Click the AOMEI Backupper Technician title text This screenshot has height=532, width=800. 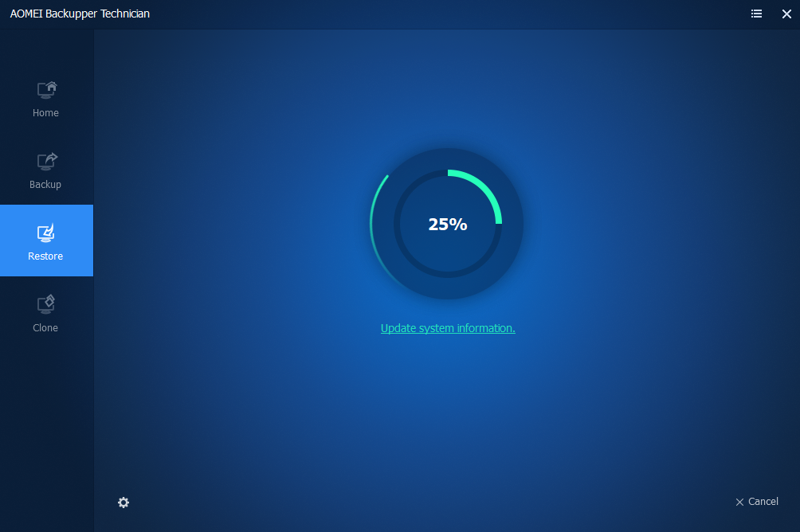coord(80,14)
